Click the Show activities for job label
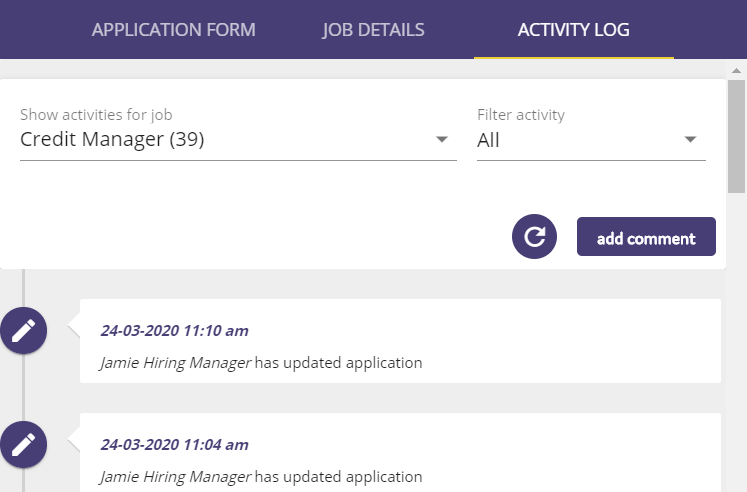The image size is (747, 492). (96, 115)
